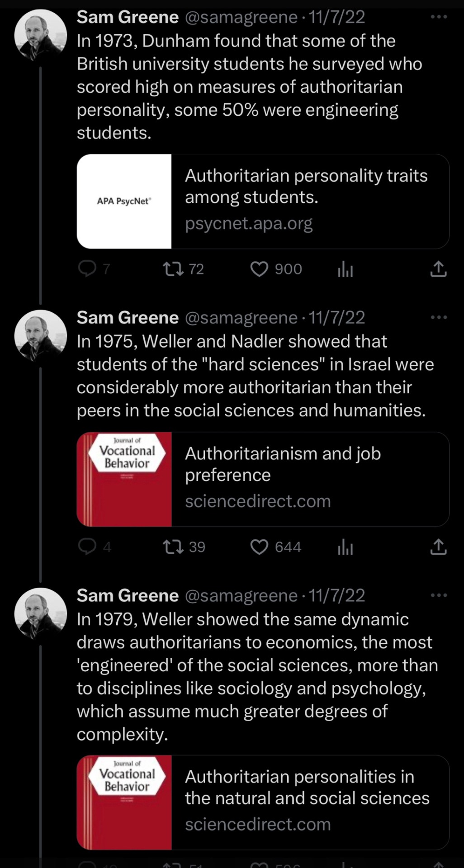This screenshot has height=868, width=464.
Task: Reply to the Weller and Nadler tweet
Action: coord(87,547)
